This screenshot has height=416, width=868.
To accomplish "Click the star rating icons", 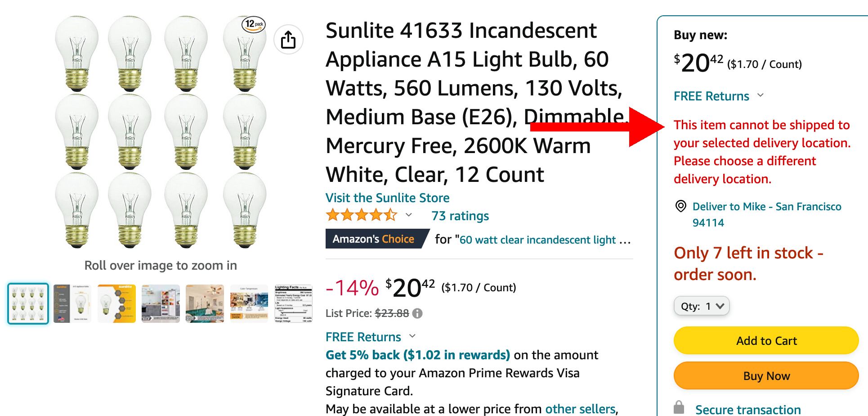I will point(362,215).
